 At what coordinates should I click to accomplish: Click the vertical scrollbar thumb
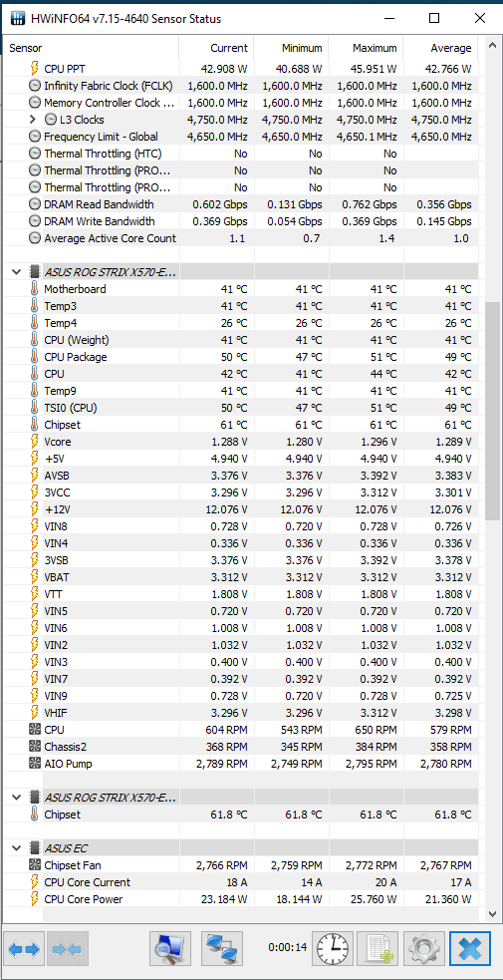click(x=493, y=413)
